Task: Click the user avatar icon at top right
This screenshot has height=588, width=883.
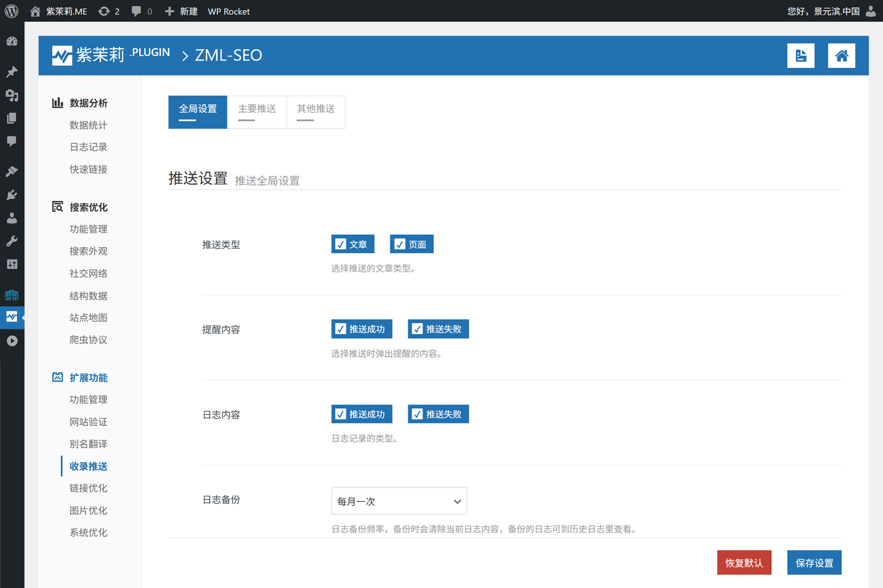Action: coord(871,11)
